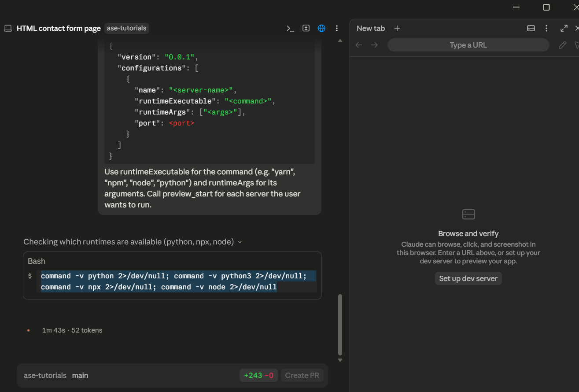Click the main branch label
The image size is (579, 392).
[x=80, y=375]
